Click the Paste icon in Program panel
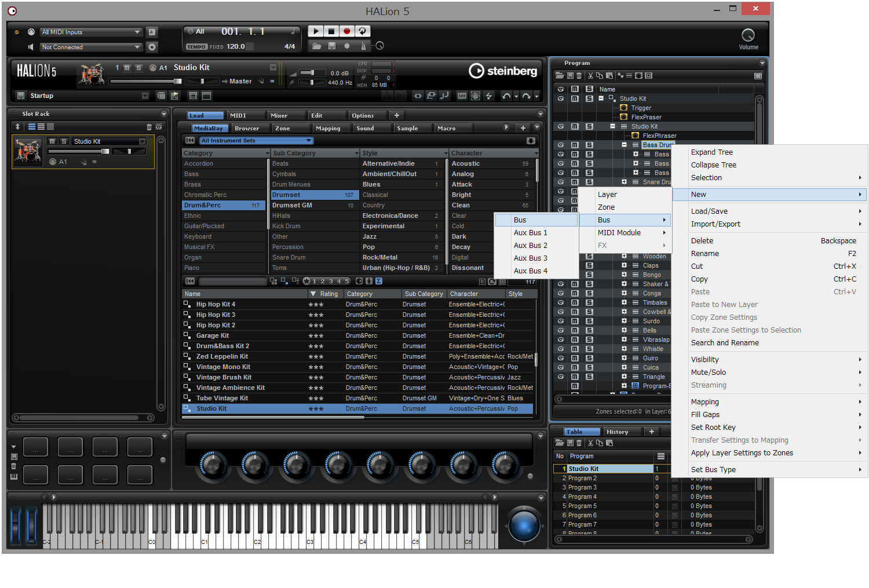 click(609, 76)
